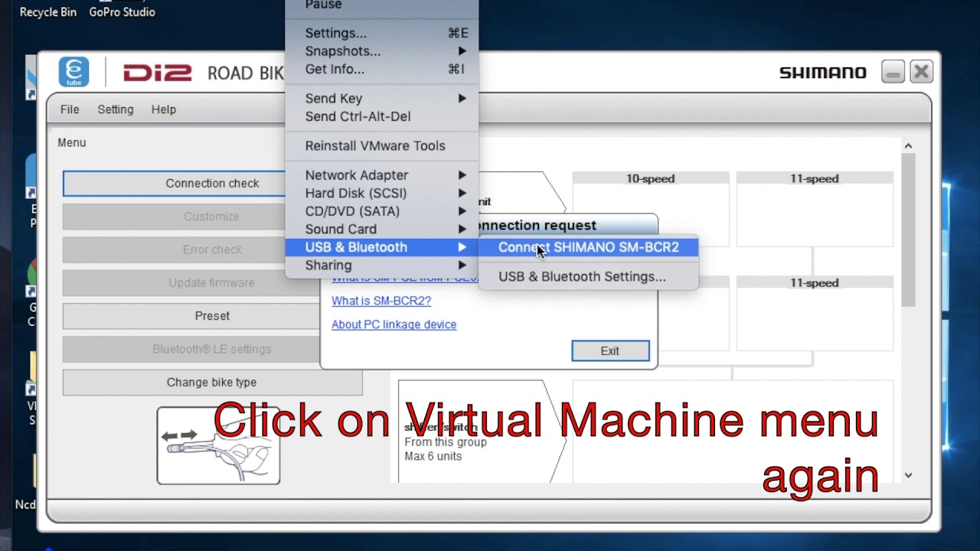Choose Get Info... menu entry

coord(381,69)
